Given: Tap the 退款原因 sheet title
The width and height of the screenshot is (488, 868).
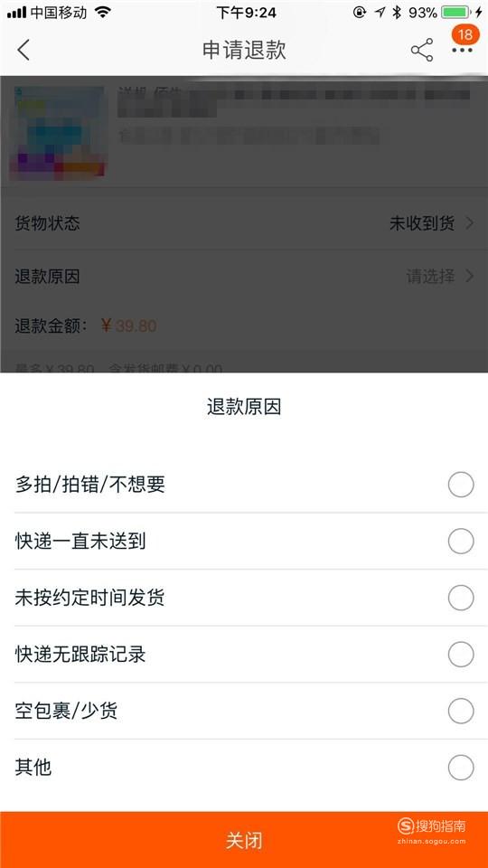Looking at the screenshot, I should [244, 407].
